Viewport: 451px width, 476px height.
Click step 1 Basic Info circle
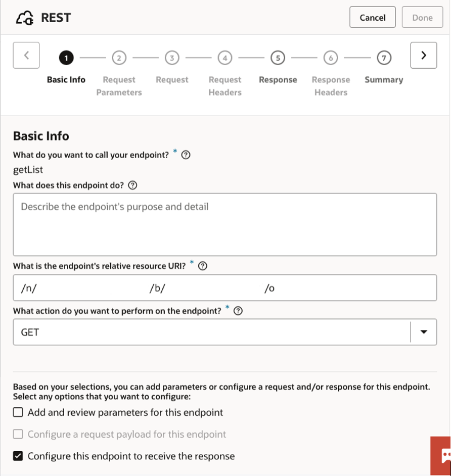pyautogui.click(x=66, y=58)
